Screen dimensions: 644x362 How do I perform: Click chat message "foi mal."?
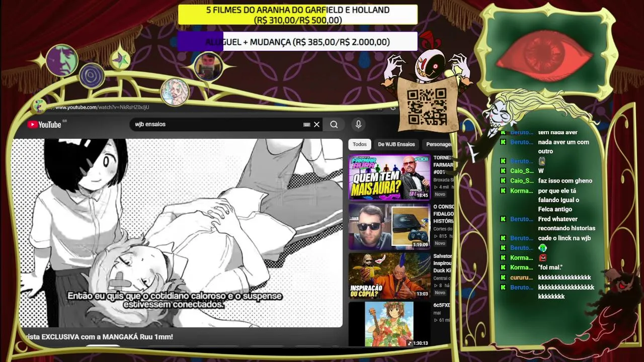(x=550, y=267)
